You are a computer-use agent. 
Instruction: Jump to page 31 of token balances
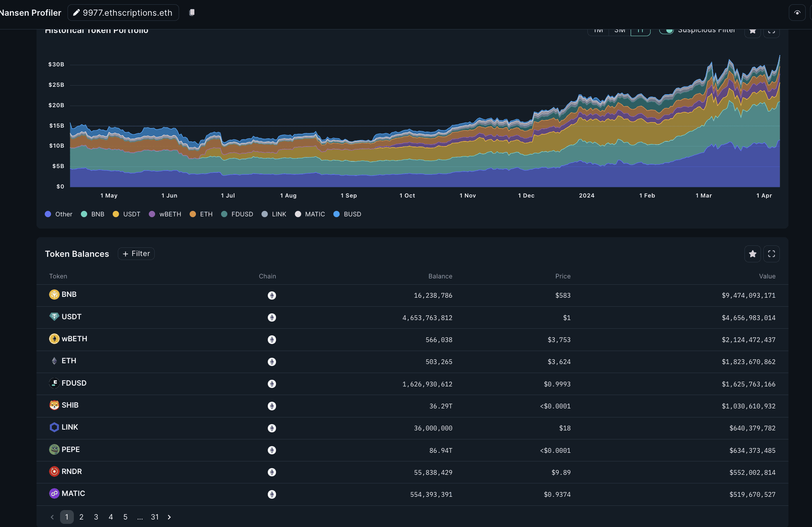click(x=155, y=517)
